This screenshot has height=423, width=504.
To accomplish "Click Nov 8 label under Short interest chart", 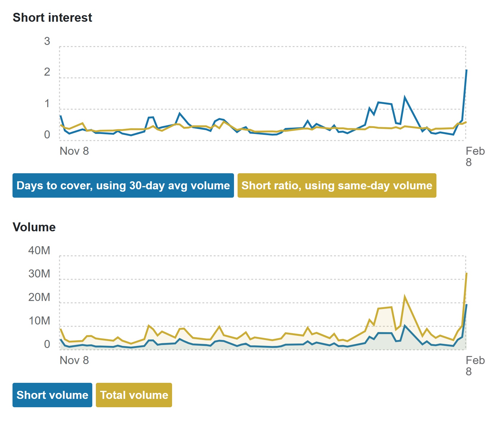I will click(74, 151).
